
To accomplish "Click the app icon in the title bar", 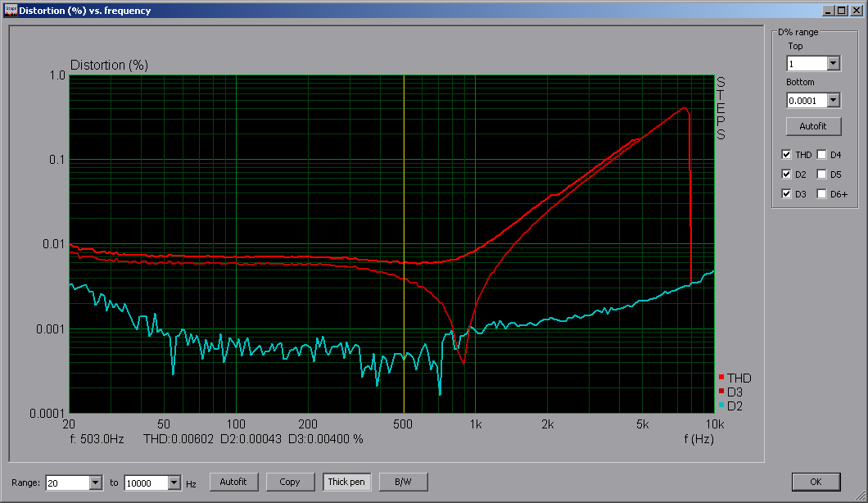I will [x=11, y=11].
